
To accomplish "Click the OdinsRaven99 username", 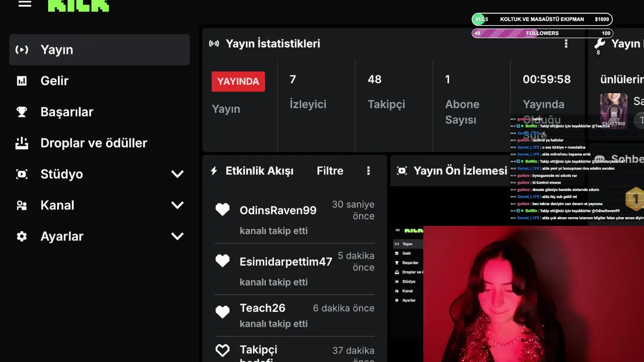I will pos(278,210).
